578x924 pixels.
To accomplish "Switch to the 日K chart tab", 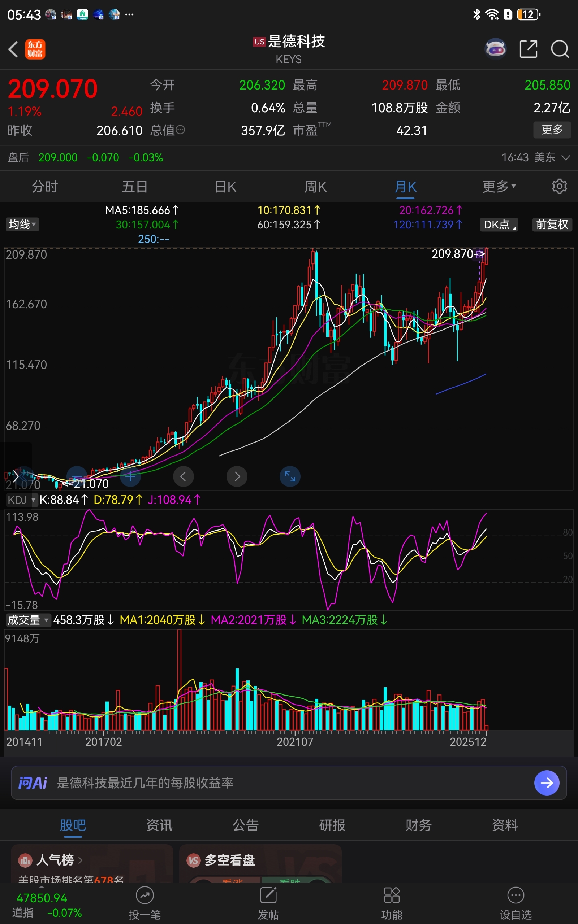I will tap(225, 187).
